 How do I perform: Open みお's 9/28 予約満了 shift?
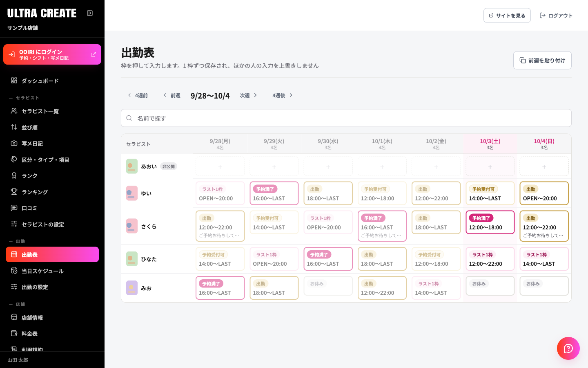coord(220,288)
